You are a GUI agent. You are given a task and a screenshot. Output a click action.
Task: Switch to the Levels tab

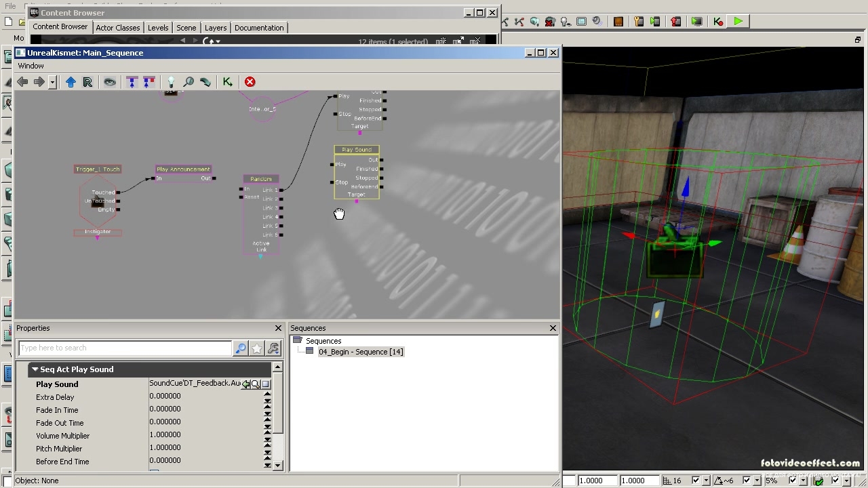158,28
